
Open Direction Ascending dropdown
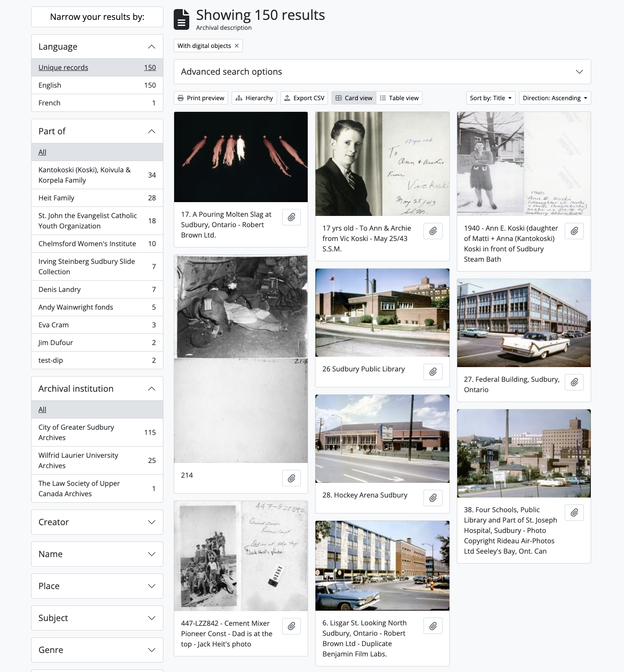(554, 98)
